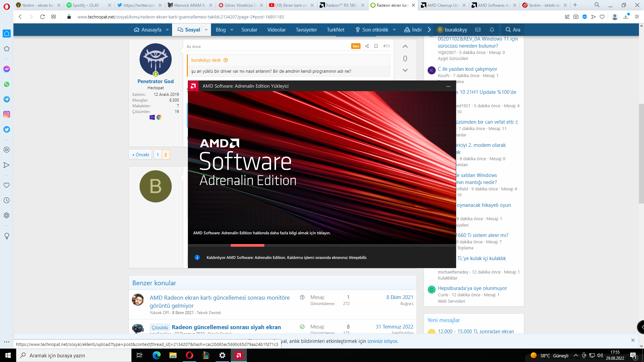The height and width of the screenshot is (362, 644).
Task: Open Telegram in the sidebar
Action: click(x=6, y=99)
